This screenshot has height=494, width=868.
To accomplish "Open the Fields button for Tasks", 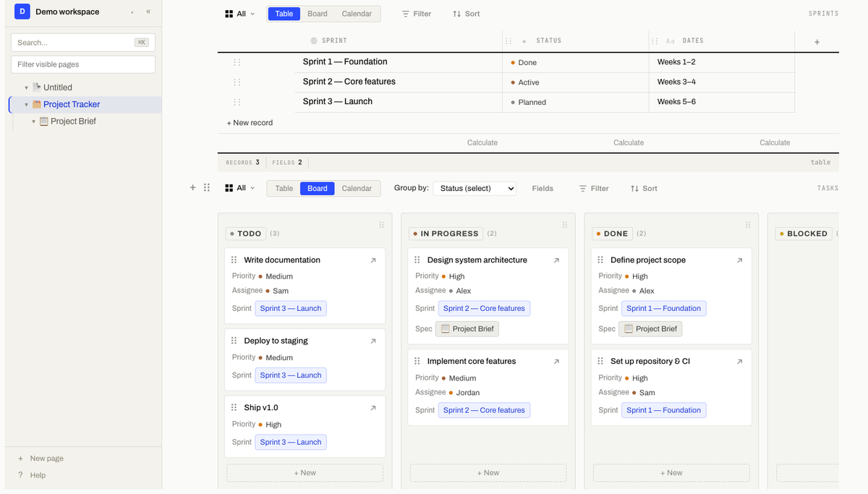I will click(542, 188).
